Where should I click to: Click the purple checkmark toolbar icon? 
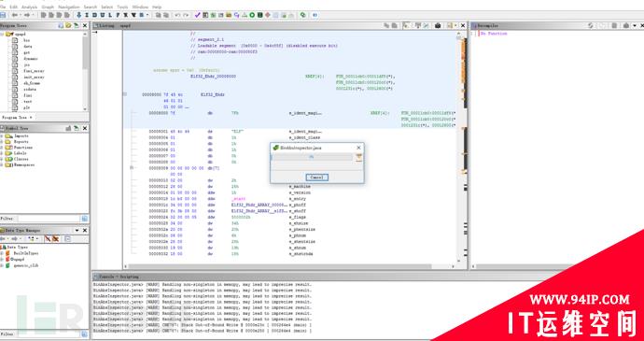(198, 15)
